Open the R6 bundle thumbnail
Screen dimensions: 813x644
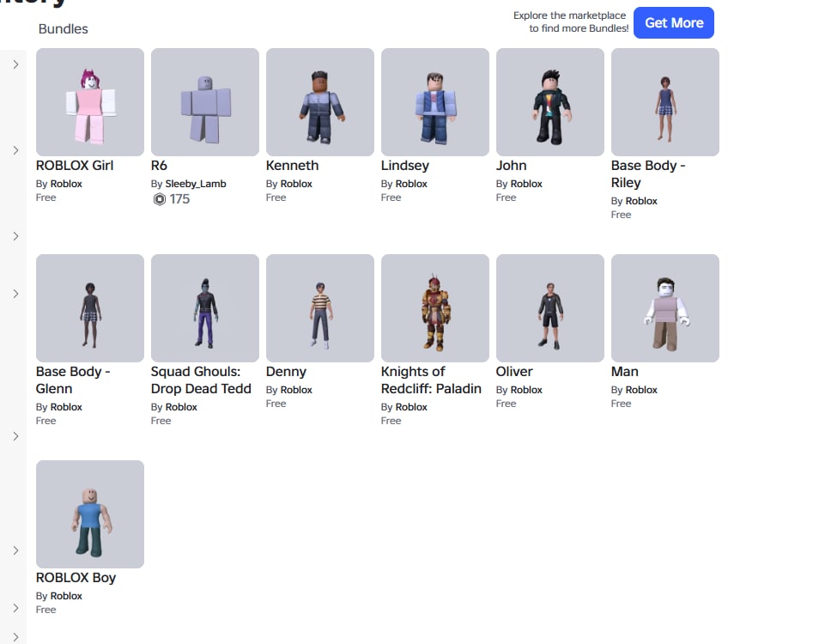[x=205, y=102]
